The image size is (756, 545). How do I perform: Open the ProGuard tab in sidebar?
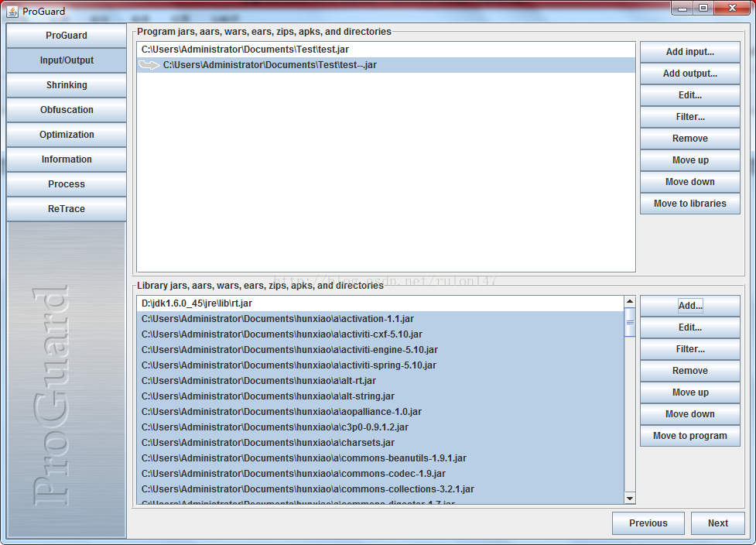pos(67,36)
